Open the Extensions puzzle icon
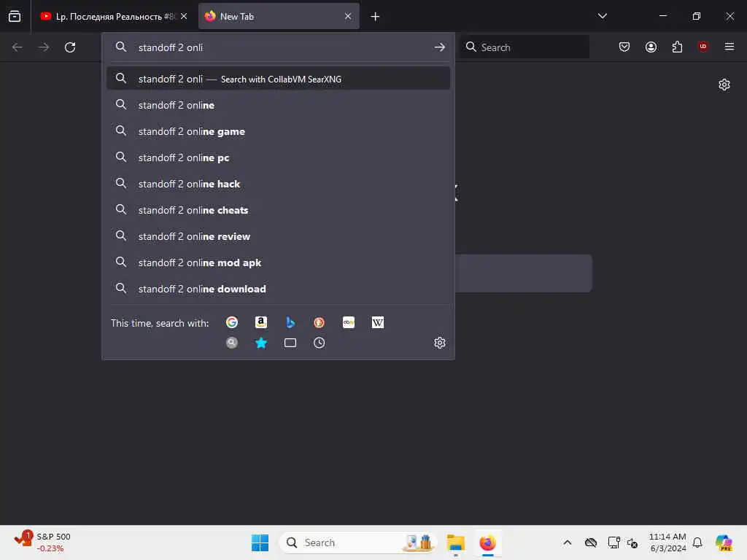Screen dimensions: 747x560 tap(678, 47)
